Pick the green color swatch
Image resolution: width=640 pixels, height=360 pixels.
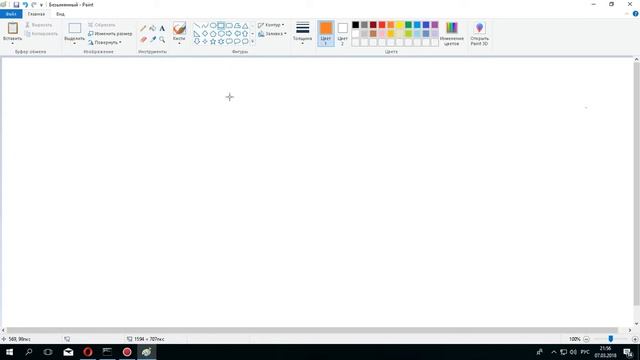(408, 25)
